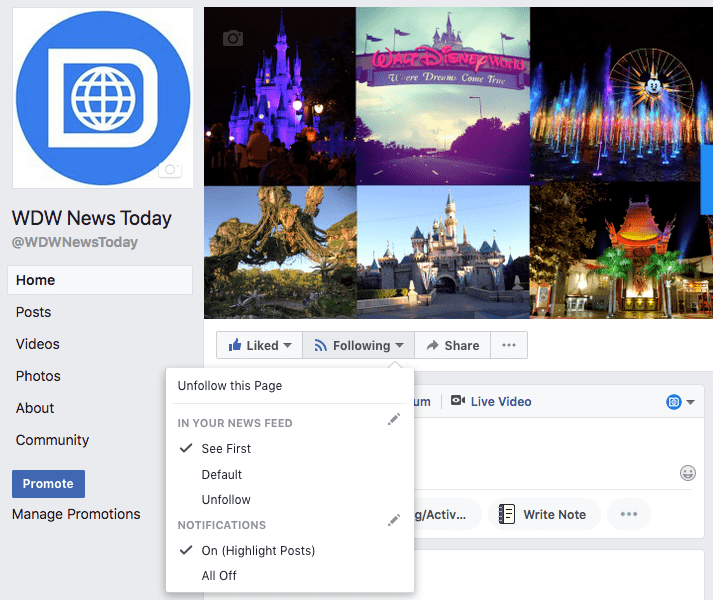Open the purple Cinderella Castle night photo

pyautogui.click(x=280, y=96)
